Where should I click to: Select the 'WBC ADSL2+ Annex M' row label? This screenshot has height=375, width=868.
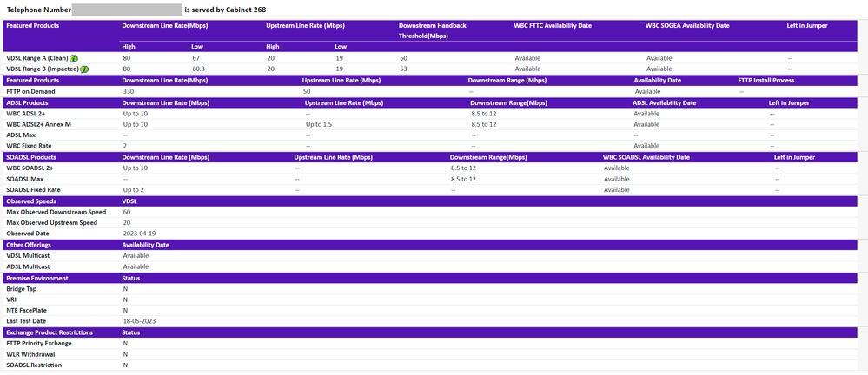tap(38, 124)
